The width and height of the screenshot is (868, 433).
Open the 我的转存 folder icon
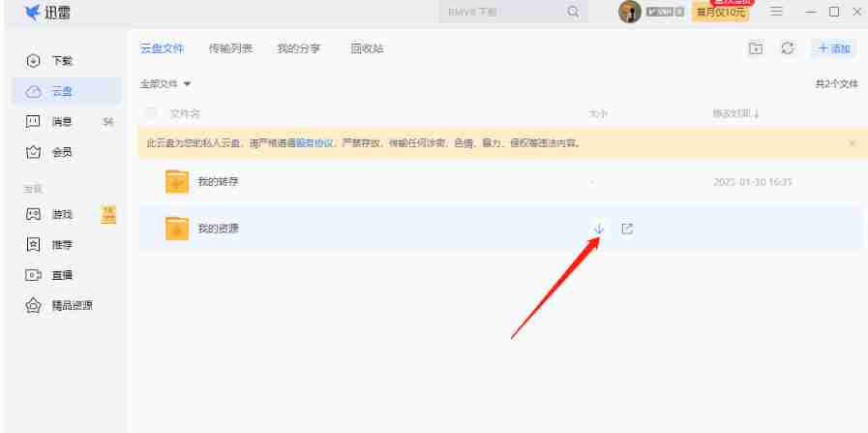[176, 182]
